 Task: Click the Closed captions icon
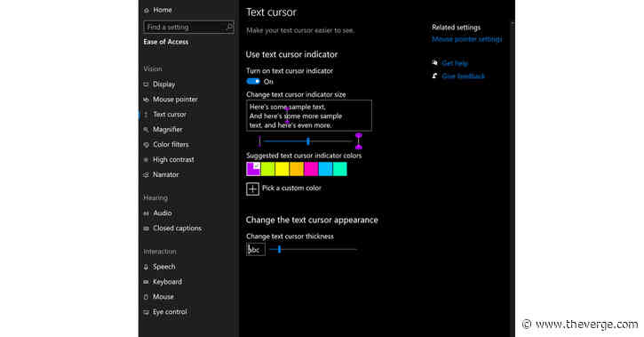pos(147,229)
